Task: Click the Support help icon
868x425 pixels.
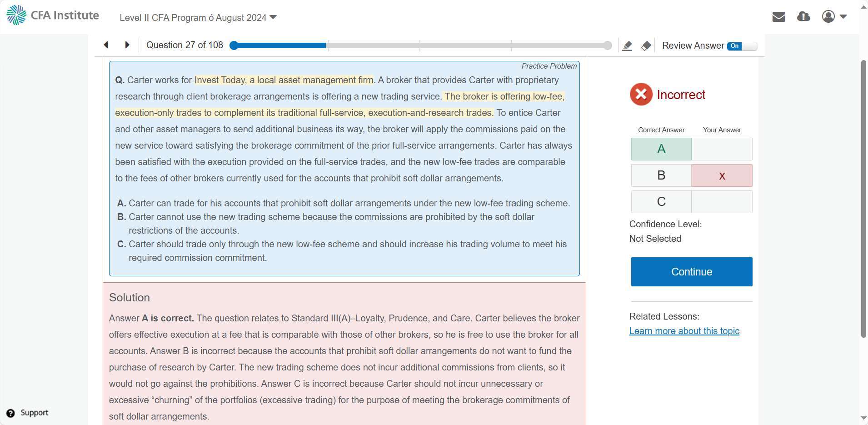Action: tap(10, 413)
